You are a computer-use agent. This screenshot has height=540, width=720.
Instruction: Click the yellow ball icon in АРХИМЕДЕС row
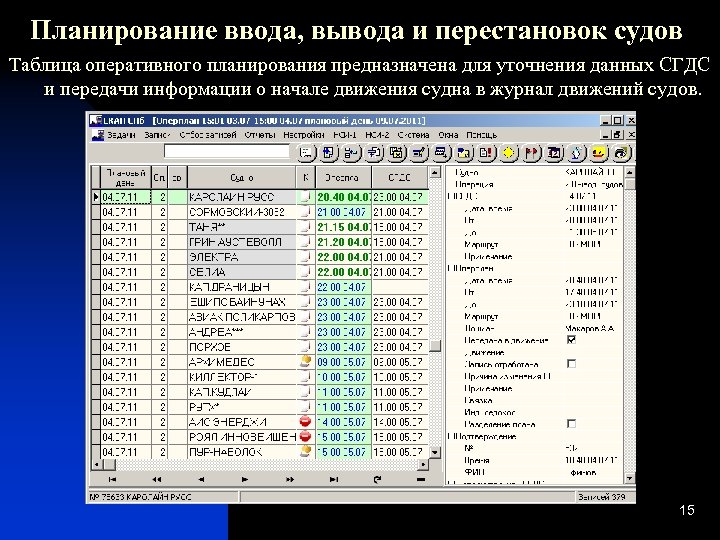305,361
